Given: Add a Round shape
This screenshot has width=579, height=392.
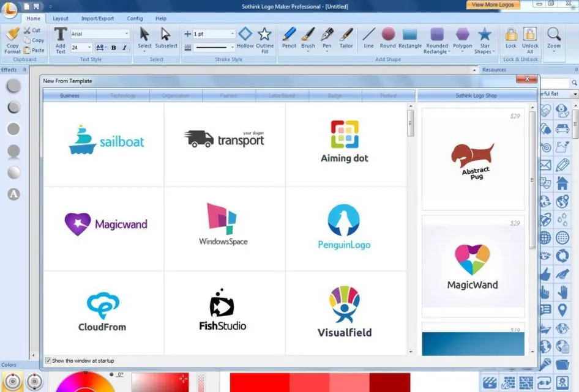Looking at the screenshot, I should coord(387,38).
